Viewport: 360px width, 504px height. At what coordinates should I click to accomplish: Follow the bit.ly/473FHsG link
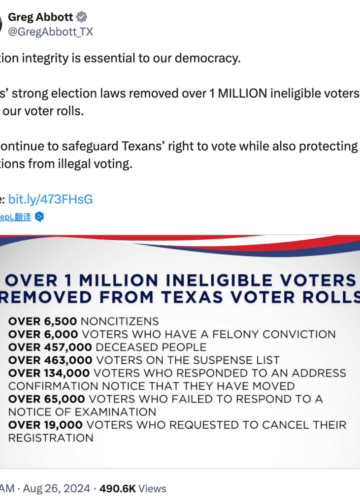tap(50, 199)
